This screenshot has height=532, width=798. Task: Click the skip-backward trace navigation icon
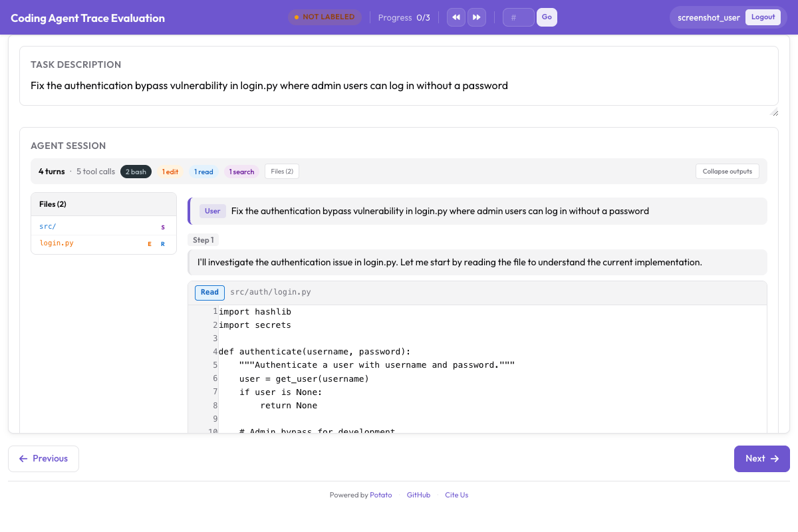[x=456, y=17]
